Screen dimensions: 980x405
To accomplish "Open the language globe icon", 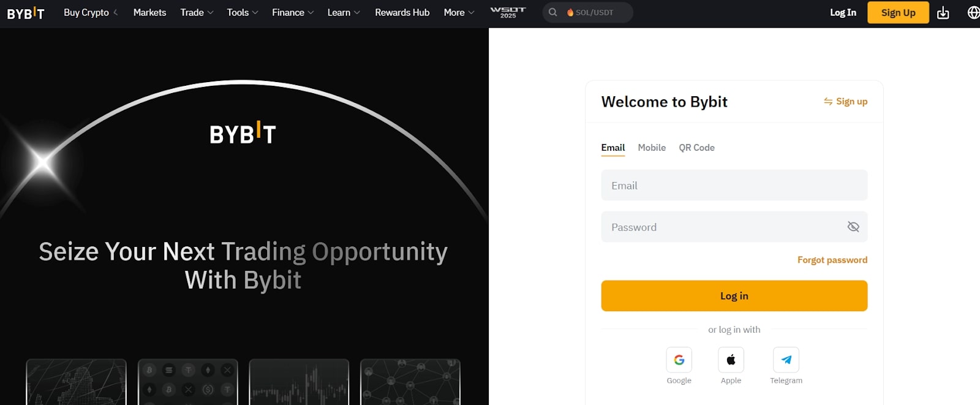I will pos(973,13).
